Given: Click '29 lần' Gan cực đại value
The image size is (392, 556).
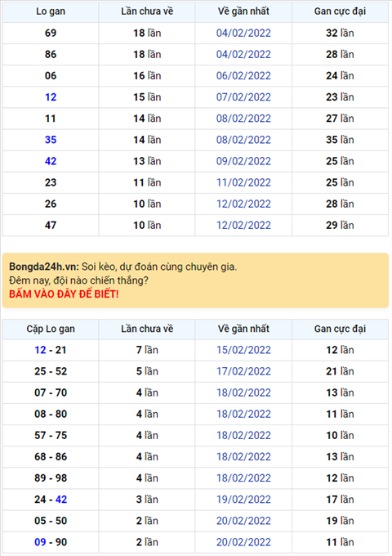Looking at the screenshot, I should 340,225.
